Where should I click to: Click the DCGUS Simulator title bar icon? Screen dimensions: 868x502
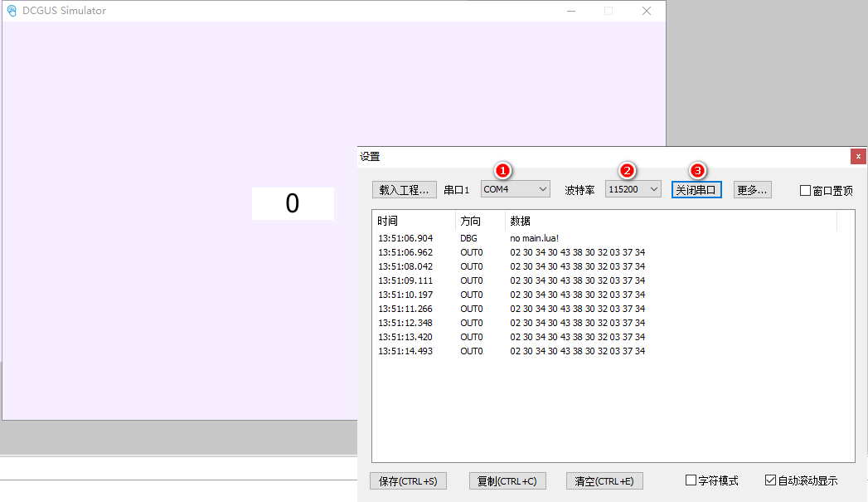point(12,11)
